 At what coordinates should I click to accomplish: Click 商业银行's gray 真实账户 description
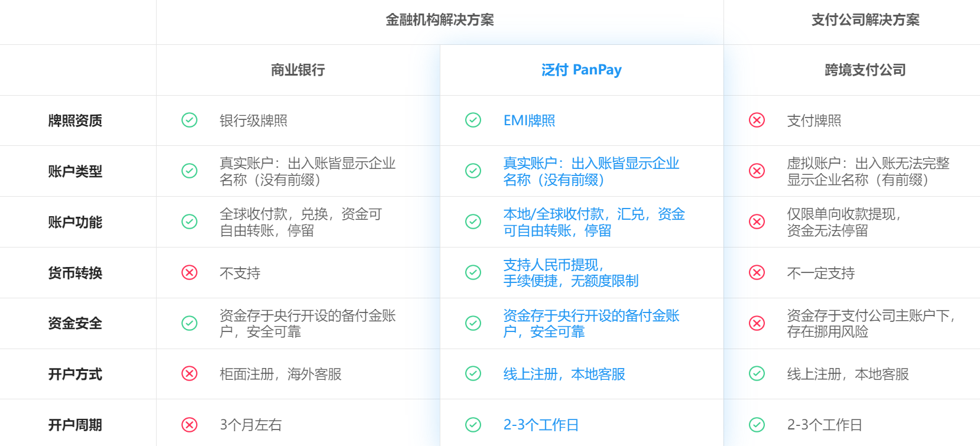click(x=307, y=171)
